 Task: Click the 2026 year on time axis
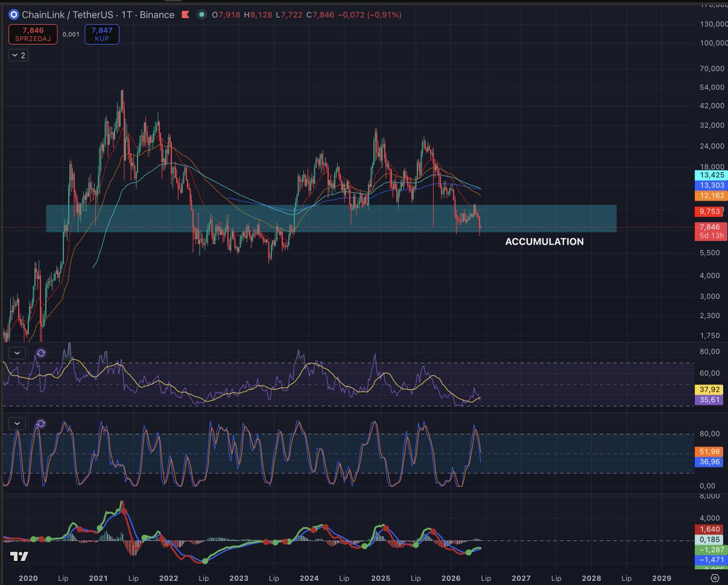point(451,578)
